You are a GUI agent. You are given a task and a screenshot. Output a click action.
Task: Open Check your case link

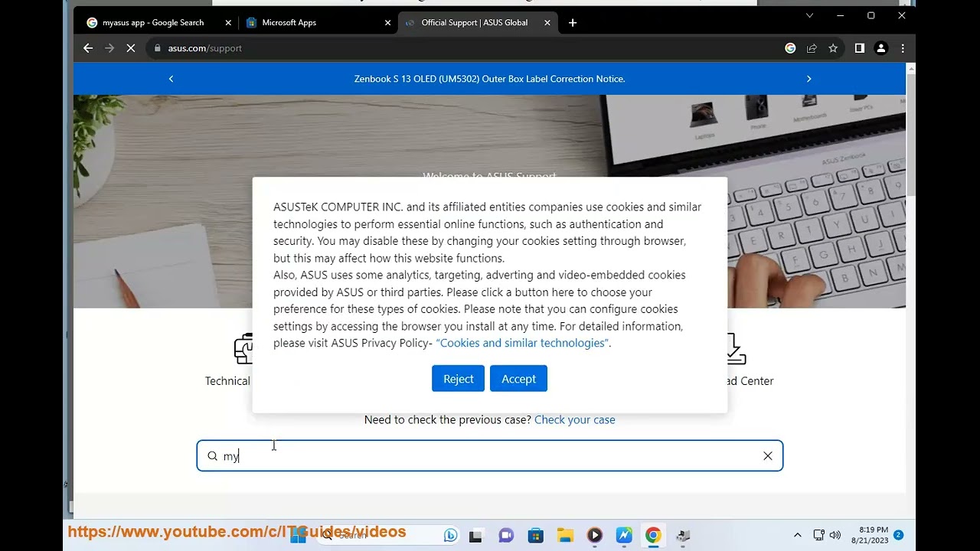tap(574, 419)
